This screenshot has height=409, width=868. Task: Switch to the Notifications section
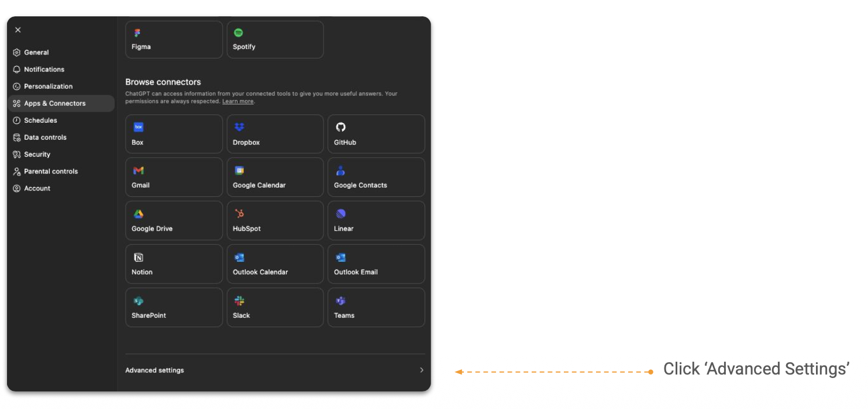click(44, 70)
